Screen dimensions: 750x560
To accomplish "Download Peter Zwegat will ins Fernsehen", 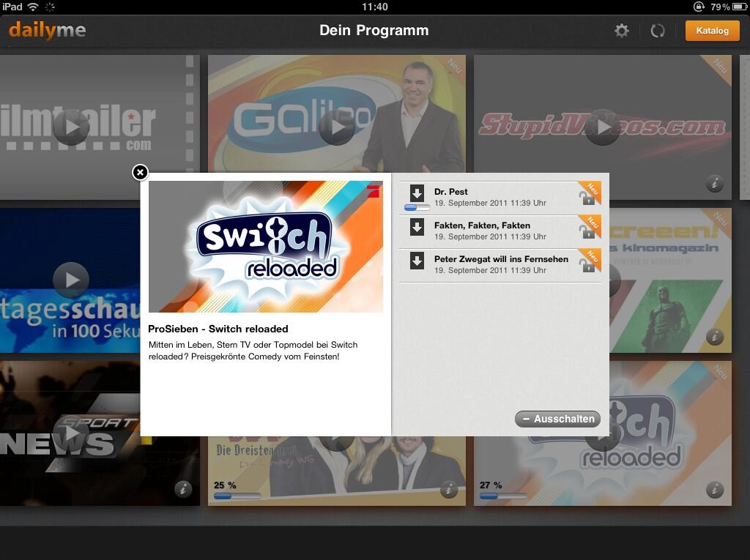I will click(x=417, y=261).
